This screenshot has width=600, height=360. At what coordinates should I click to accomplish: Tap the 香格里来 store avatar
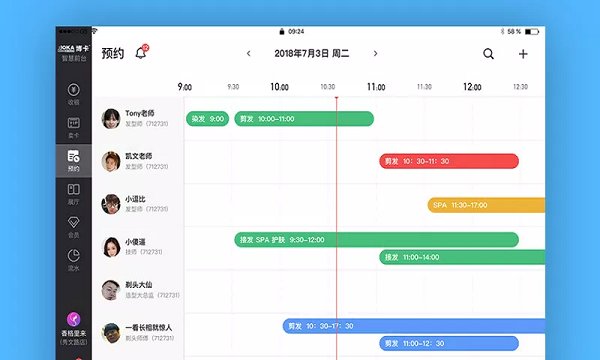tap(73, 319)
